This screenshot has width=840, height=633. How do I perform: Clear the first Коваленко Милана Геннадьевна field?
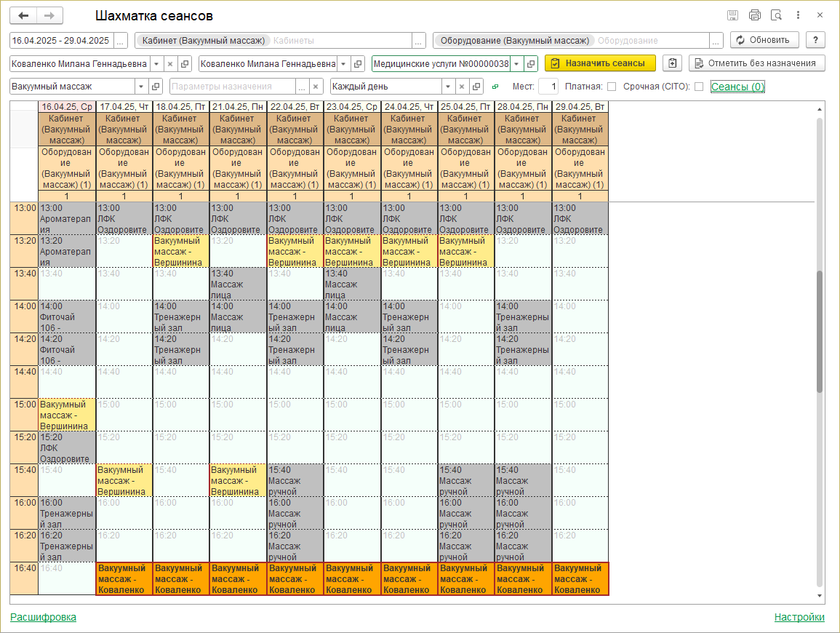point(170,64)
